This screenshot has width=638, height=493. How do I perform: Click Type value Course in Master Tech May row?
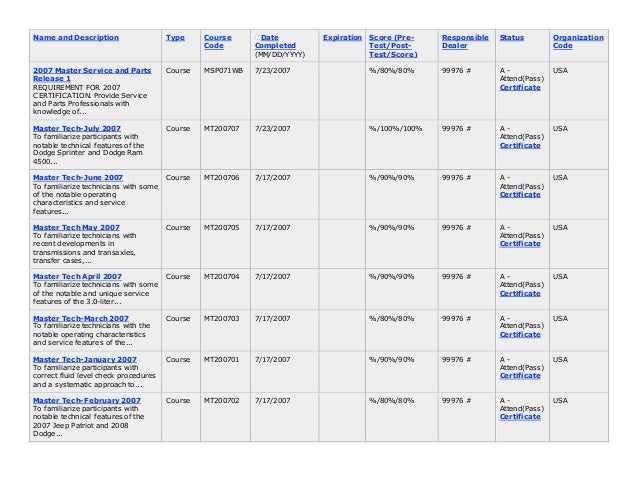pos(178,227)
